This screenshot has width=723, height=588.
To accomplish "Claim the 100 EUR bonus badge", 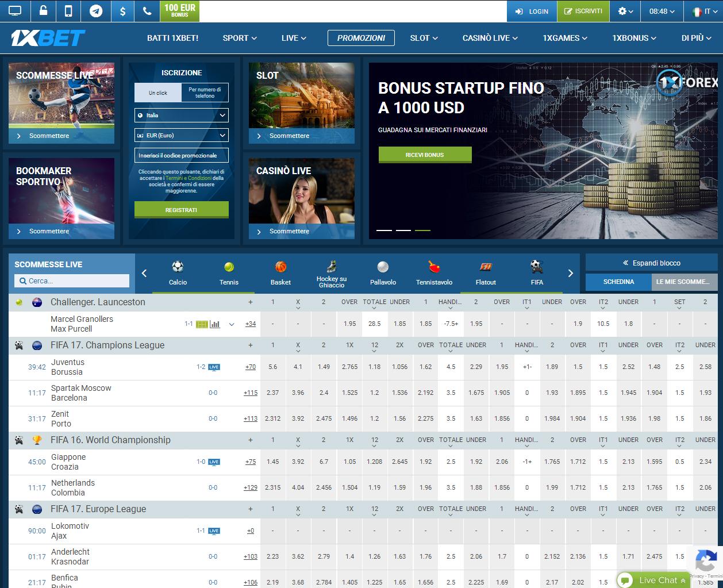I will click(179, 11).
